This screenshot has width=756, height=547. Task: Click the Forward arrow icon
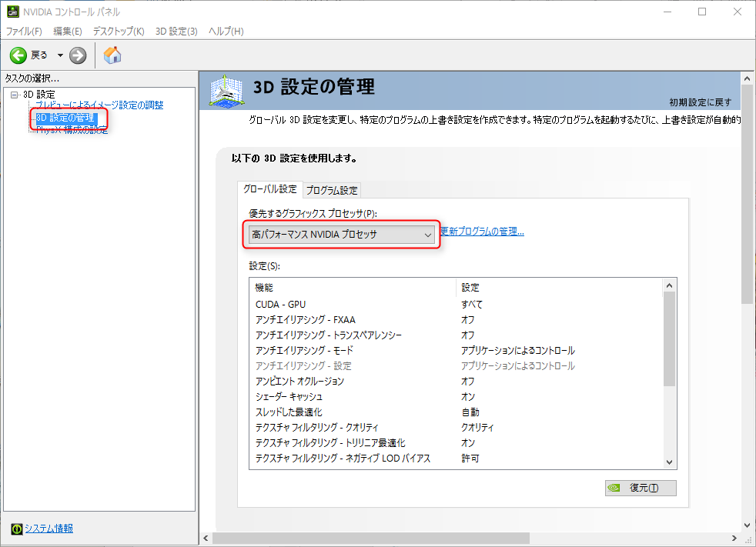(x=78, y=55)
